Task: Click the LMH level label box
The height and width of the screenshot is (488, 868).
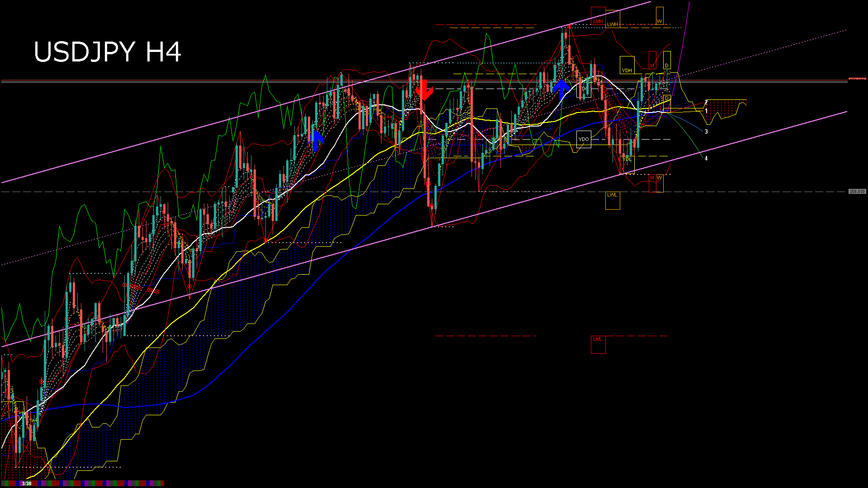Action: (598, 16)
